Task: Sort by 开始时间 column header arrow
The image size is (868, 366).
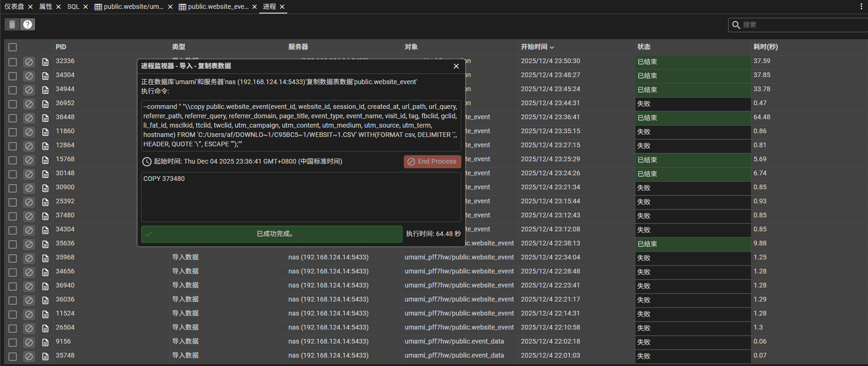Action: (x=552, y=47)
